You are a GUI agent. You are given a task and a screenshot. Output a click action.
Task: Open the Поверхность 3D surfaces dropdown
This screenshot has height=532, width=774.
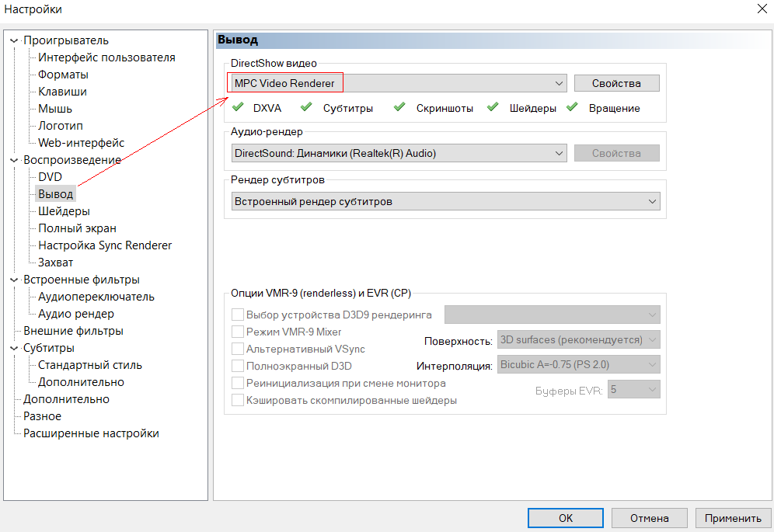[578, 339]
